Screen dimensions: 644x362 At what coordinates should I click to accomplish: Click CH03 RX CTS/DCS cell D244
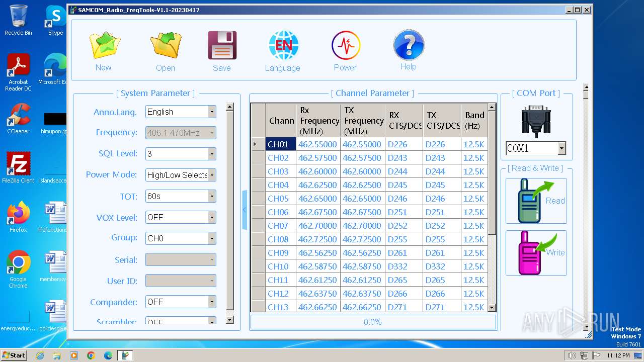(404, 171)
